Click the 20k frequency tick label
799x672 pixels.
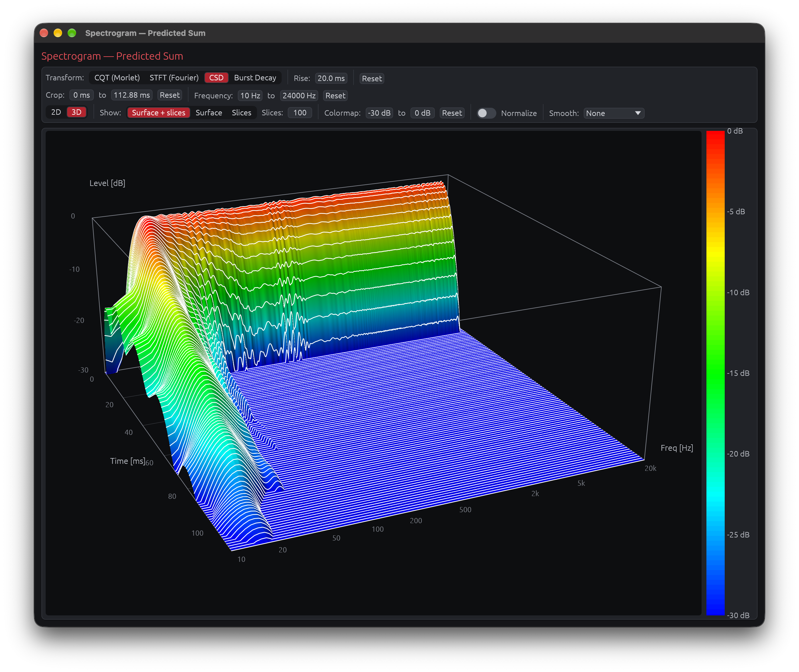tap(650, 469)
